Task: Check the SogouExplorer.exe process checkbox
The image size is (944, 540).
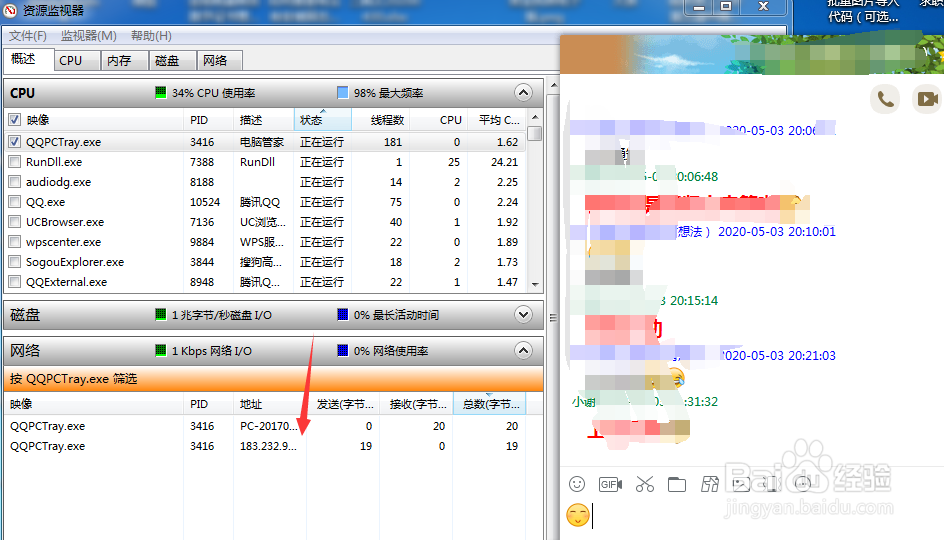Action: coord(14,262)
